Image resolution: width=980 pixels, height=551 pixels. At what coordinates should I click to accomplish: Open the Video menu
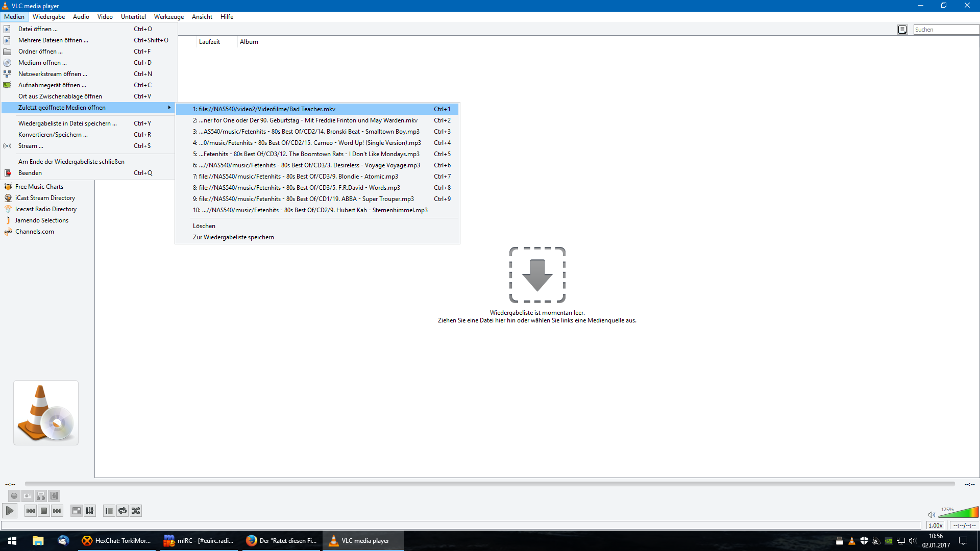105,17
